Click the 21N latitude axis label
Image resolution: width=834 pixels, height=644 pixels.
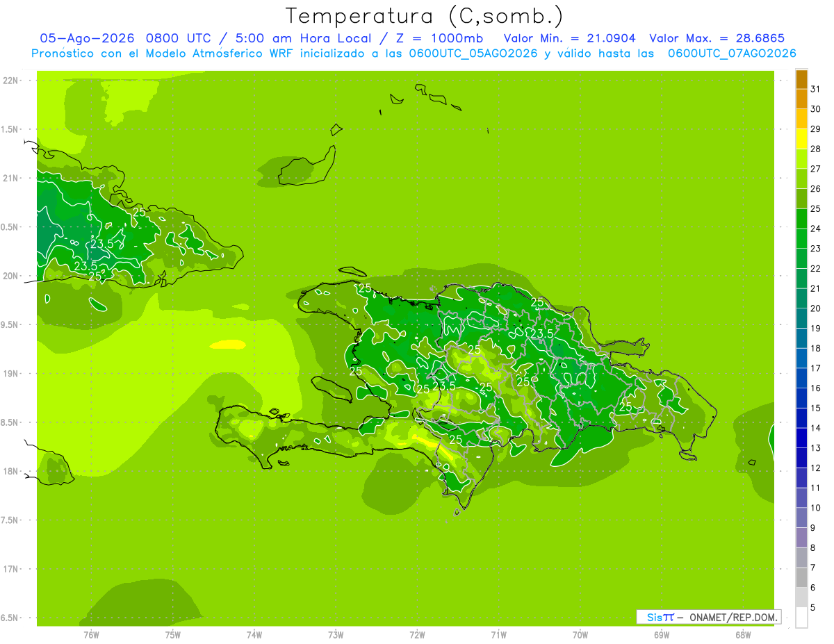11,178
